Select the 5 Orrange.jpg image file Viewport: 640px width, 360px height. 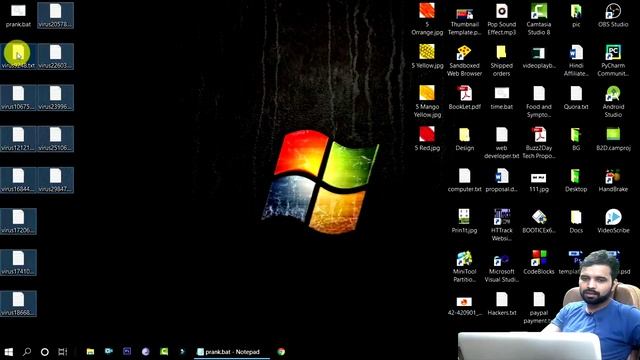click(427, 19)
